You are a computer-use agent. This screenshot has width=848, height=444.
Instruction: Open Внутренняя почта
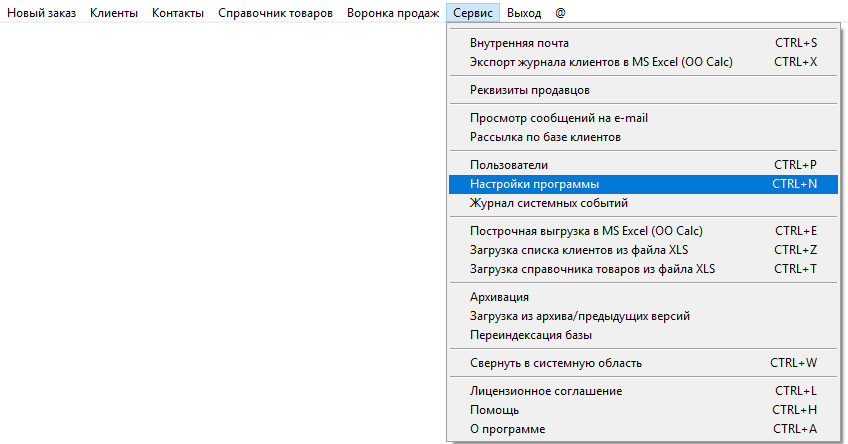pos(519,43)
